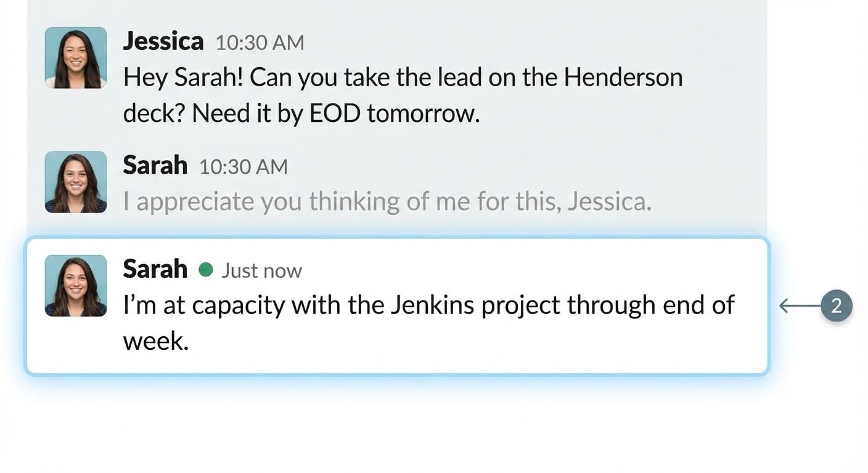Click Jessica's profile avatar
The width and height of the screenshot is (868, 473).
click(76, 58)
